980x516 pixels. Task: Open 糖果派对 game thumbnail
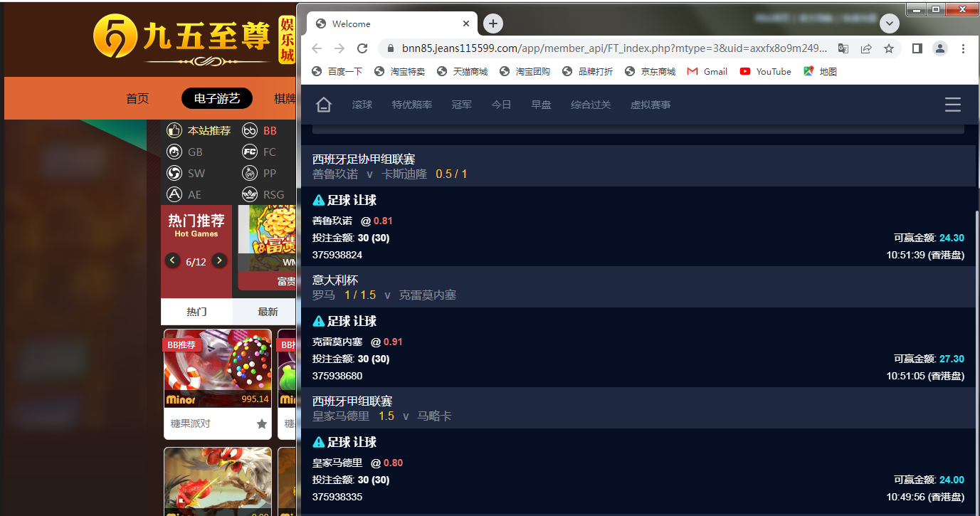click(x=218, y=368)
